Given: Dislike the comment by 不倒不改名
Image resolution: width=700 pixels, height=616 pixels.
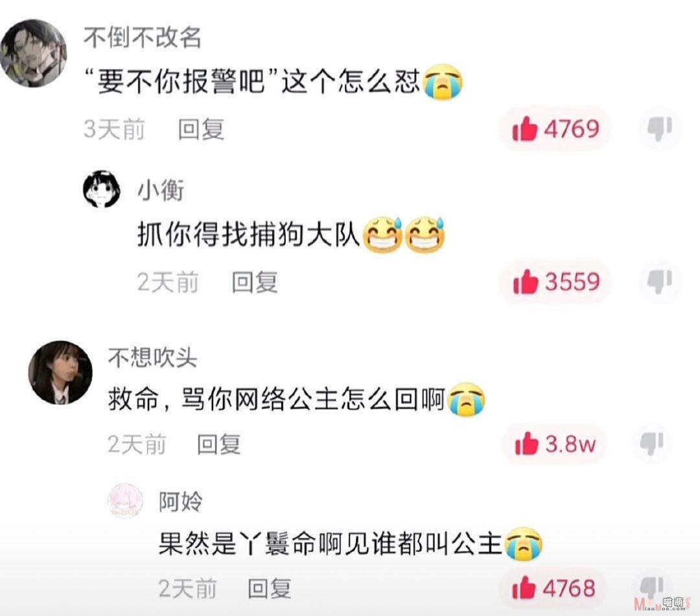Looking at the screenshot, I should click(x=660, y=128).
